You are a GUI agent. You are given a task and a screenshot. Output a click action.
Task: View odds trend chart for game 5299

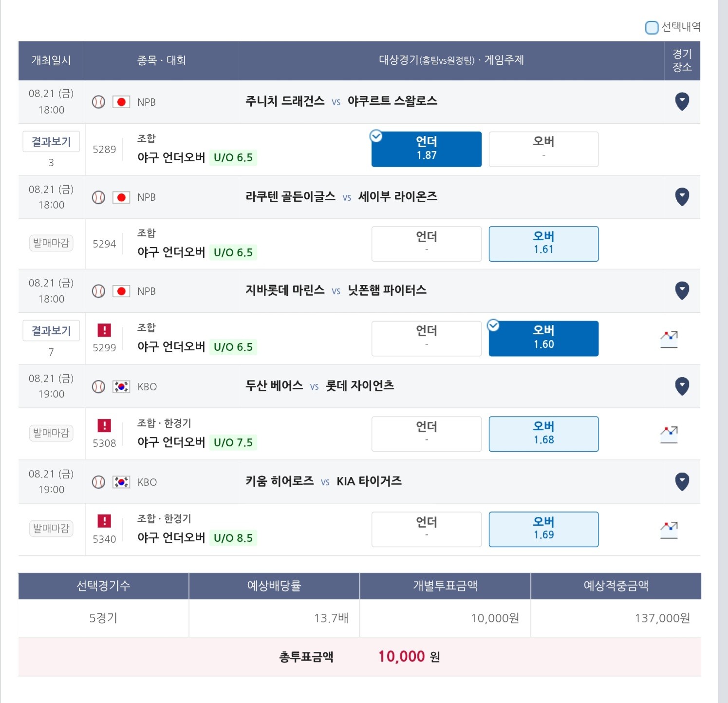pyautogui.click(x=669, y=339)
